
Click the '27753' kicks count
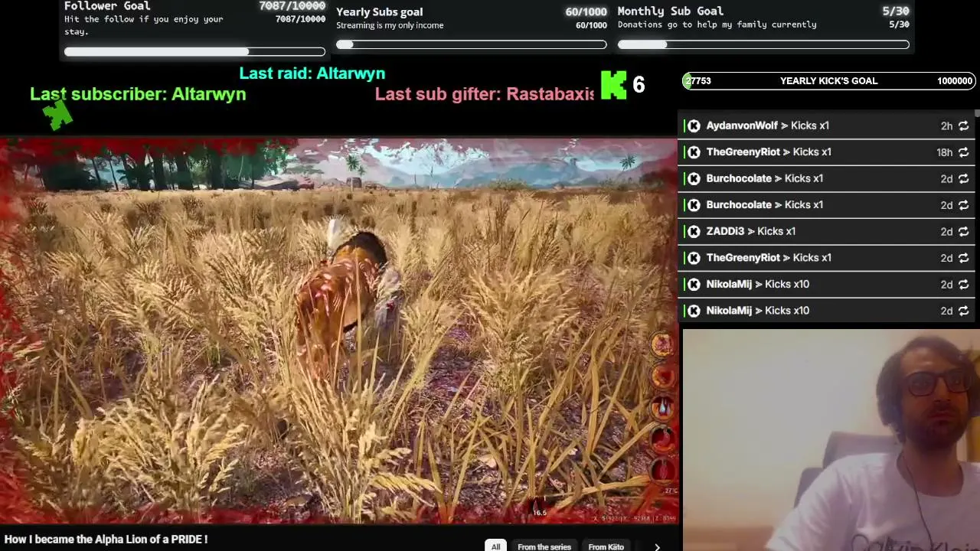[x=698, y=81]
